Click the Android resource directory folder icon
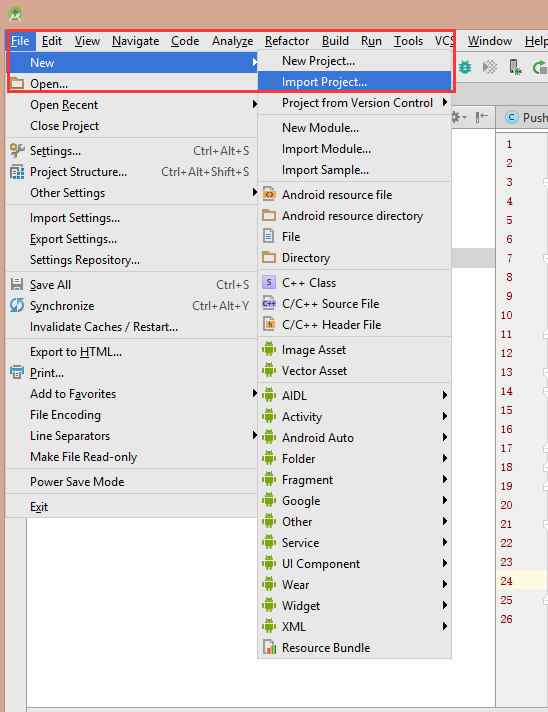548x712 pixels. click(x=269, y=215)
